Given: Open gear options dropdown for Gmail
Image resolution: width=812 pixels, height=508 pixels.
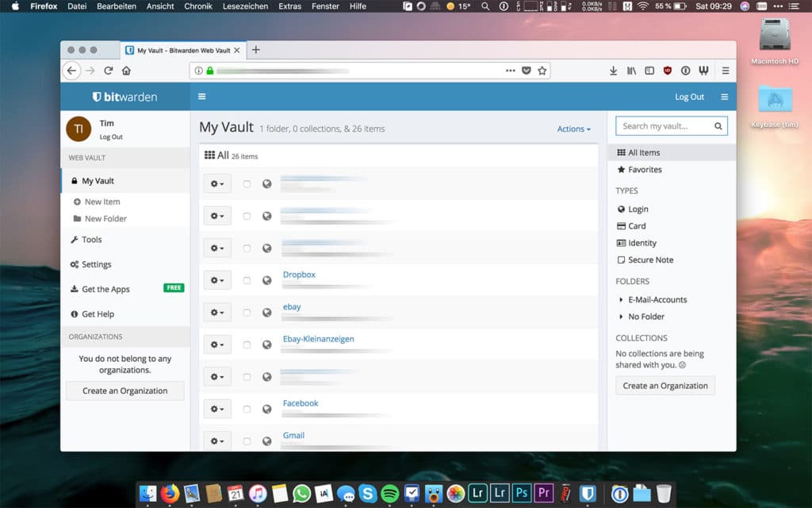Looking at the screenshot, I should 217,441.
